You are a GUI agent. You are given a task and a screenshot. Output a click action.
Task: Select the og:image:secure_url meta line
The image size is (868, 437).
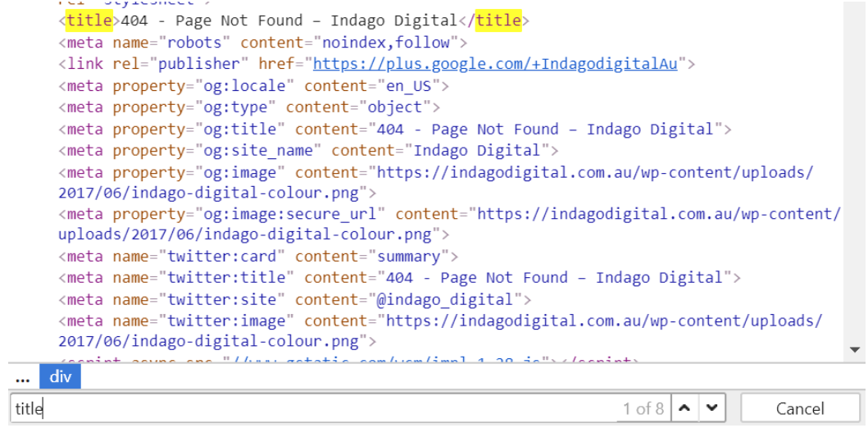449,224
